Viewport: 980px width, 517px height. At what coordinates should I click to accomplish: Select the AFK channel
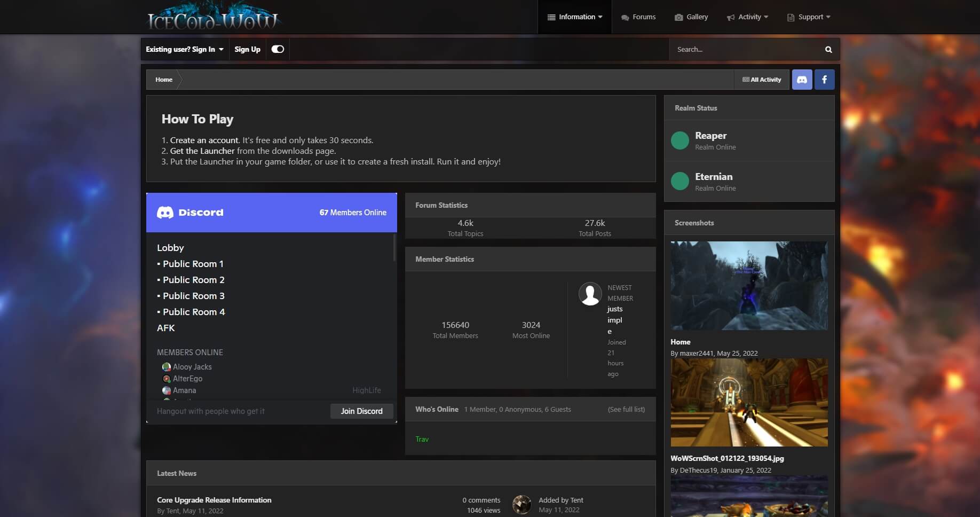166,328
